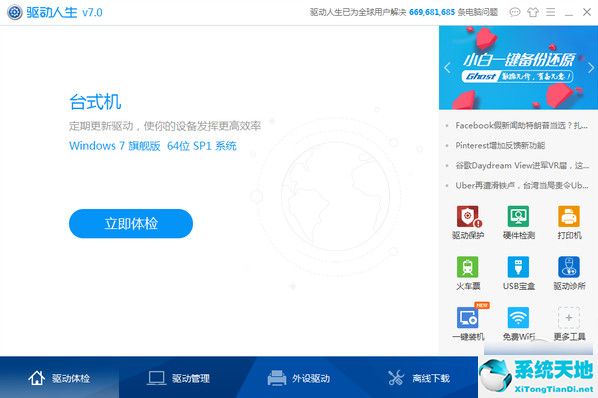Switch to 外设驱动 tab
This screenshot has height=398, width=598.
(298, 378)
